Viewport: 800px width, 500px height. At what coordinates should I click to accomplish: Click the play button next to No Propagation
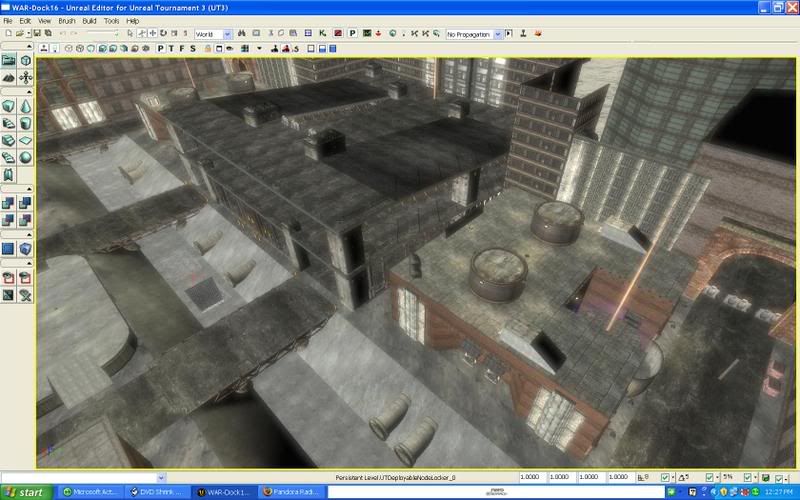[x=509, y=33]
